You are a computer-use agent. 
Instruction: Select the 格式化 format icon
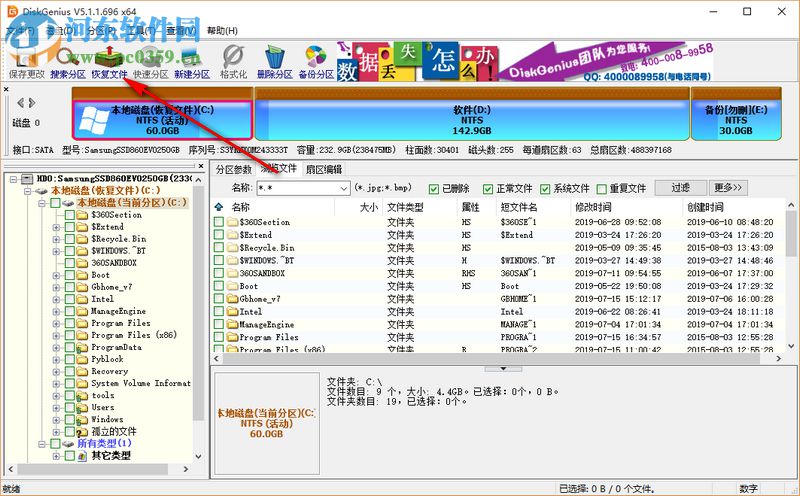(233, 62)
